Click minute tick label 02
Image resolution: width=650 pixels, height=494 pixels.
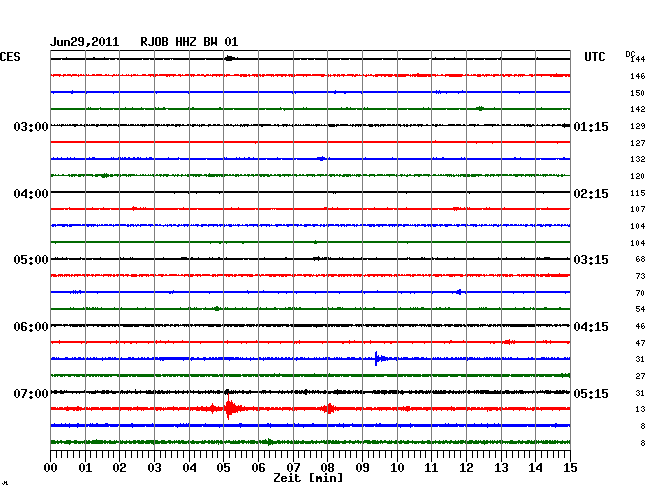(x=119, y=468)
